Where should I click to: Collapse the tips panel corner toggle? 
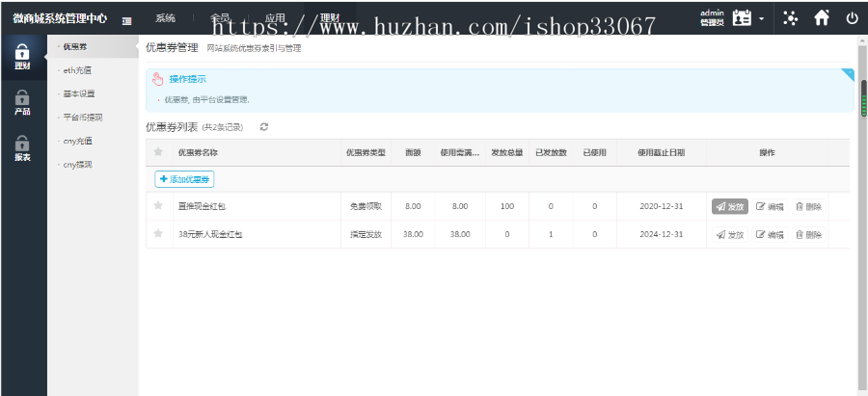tap(848, 74)
